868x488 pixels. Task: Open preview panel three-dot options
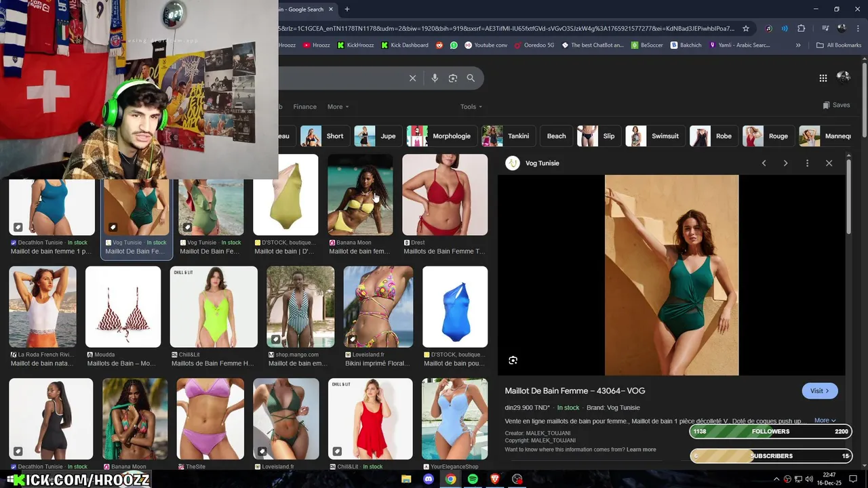click(x=807, y=163)
